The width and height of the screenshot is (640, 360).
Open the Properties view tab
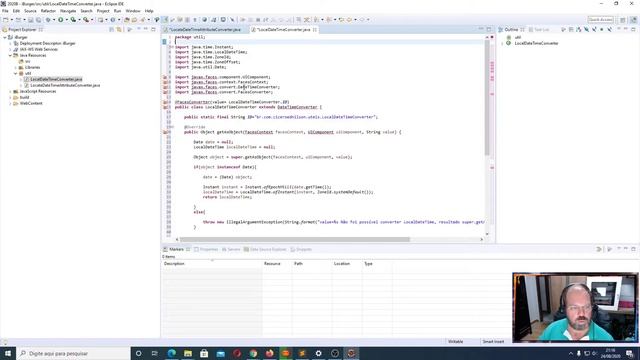(x=206, y=249)
